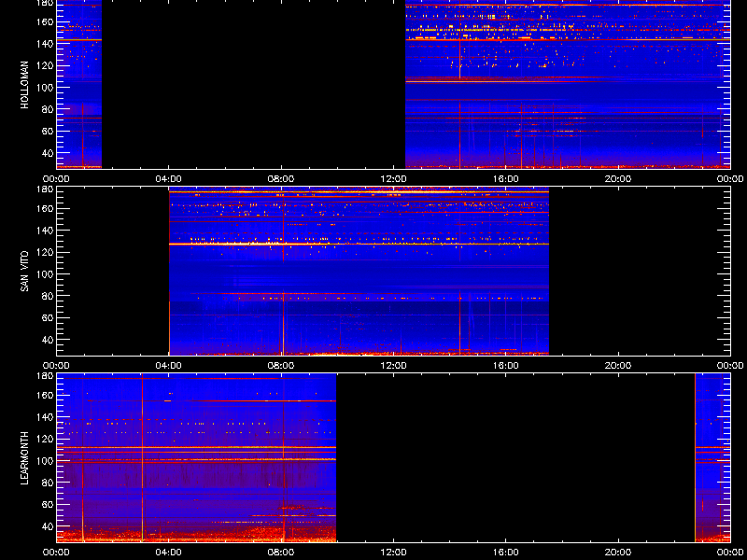The height and width of the screenshot is (560, 747).
Task: Click the 80 frequency label on Holloman axis
Action: tap(48, 109)
